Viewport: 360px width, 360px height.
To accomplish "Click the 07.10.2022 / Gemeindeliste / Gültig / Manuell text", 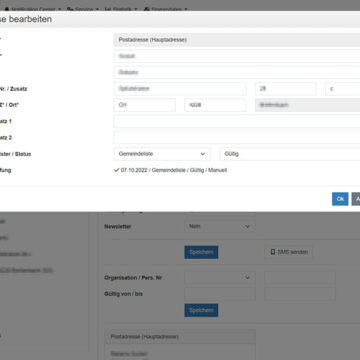I will [x=174, y=170].
